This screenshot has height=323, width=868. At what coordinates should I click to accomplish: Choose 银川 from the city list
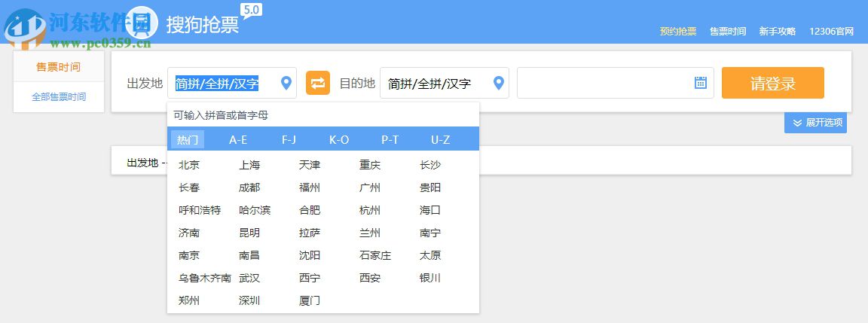click(x=430, y=278)
